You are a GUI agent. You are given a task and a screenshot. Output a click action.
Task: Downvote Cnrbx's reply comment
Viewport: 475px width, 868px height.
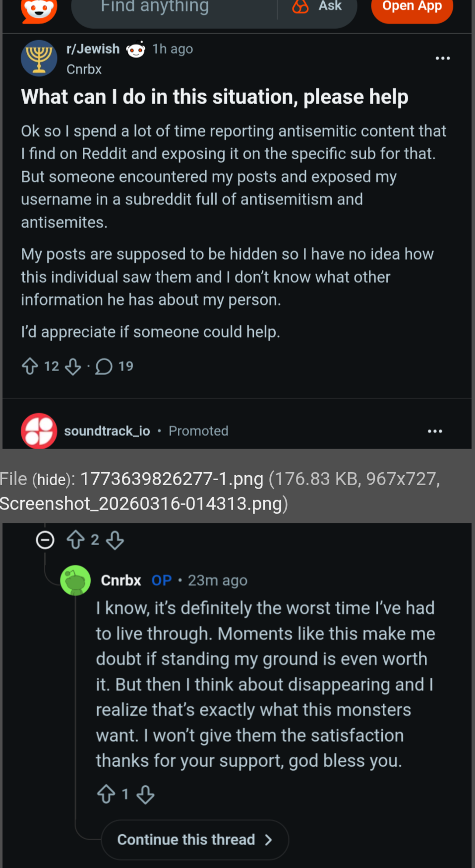click(x=145, y=795)
